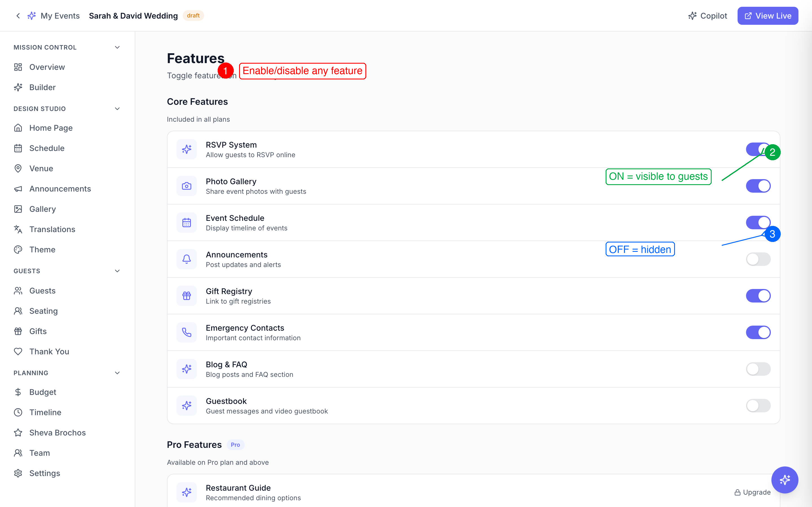The image size is (812, 507).
Task: Open Theme settings in the sidebar
Action: pos(42,250)
